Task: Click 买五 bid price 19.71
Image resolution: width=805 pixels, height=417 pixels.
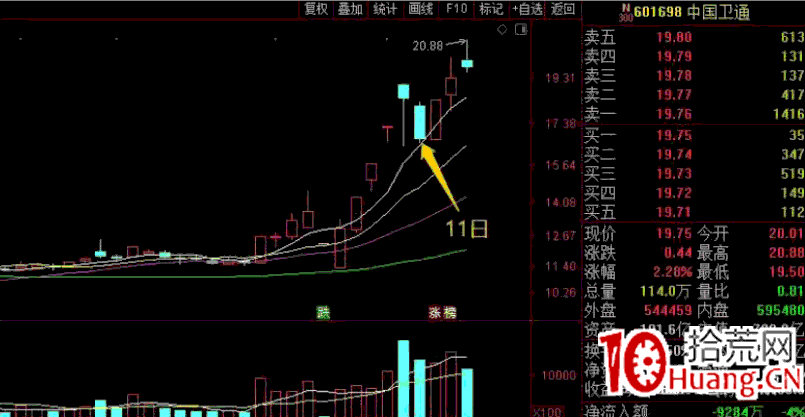Action: (676, 212)
